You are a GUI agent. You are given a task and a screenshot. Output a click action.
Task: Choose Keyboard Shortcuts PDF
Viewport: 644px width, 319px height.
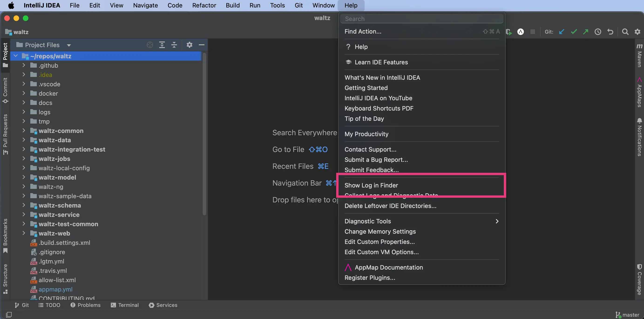(422, 108)
